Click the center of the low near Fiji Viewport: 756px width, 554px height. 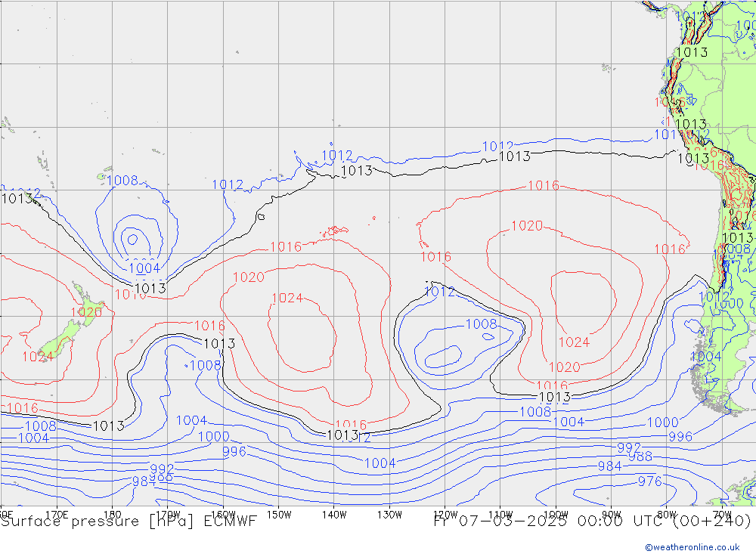coord(132,240)
